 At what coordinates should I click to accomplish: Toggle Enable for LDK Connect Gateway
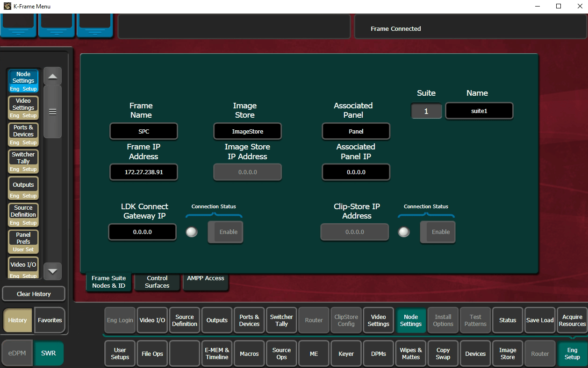(225, 232)
